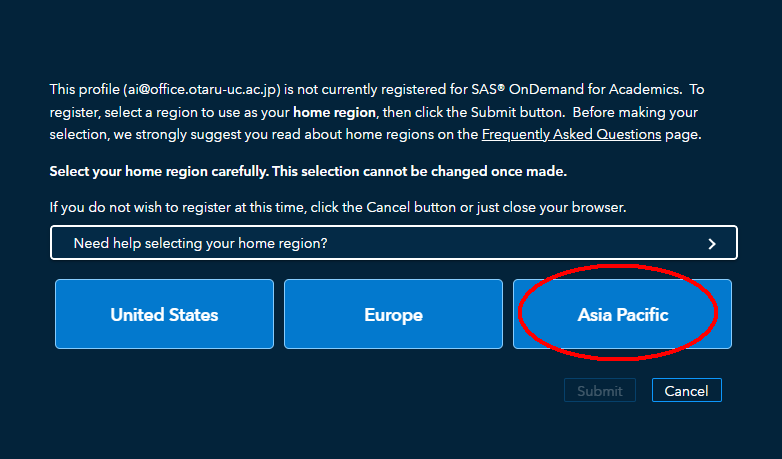This screenshot has width=782, height=459.
Task: Toggle the United States region selection
Action: 164,314
